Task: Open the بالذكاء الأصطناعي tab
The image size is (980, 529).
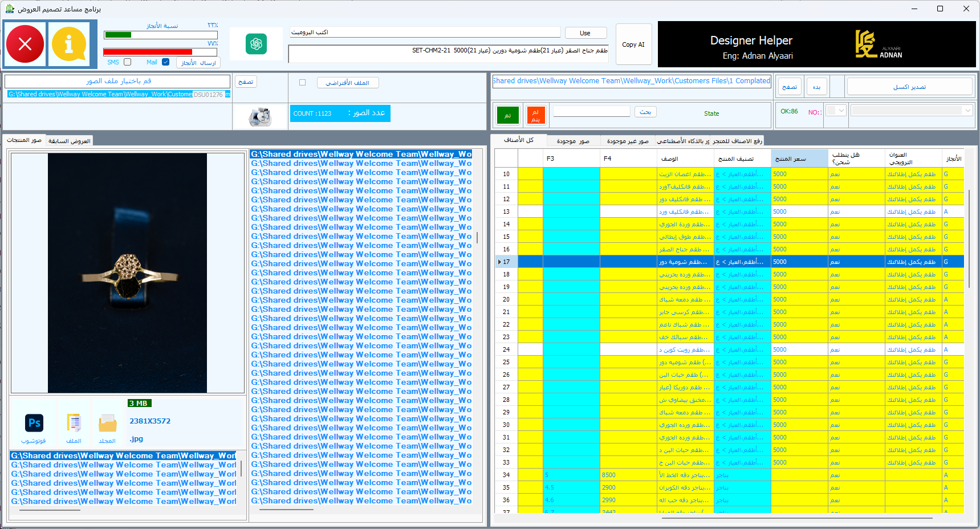Action: 683,141
